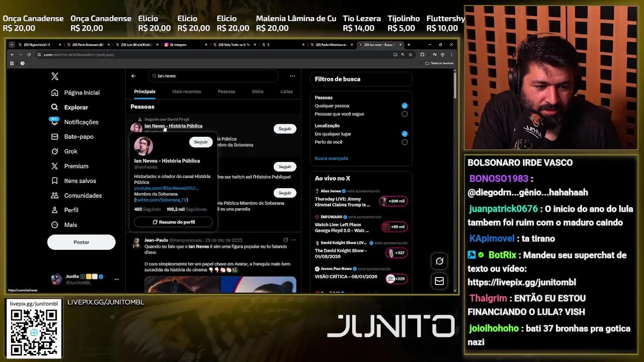Select Em qualquer lugar option

pos(405,134)
